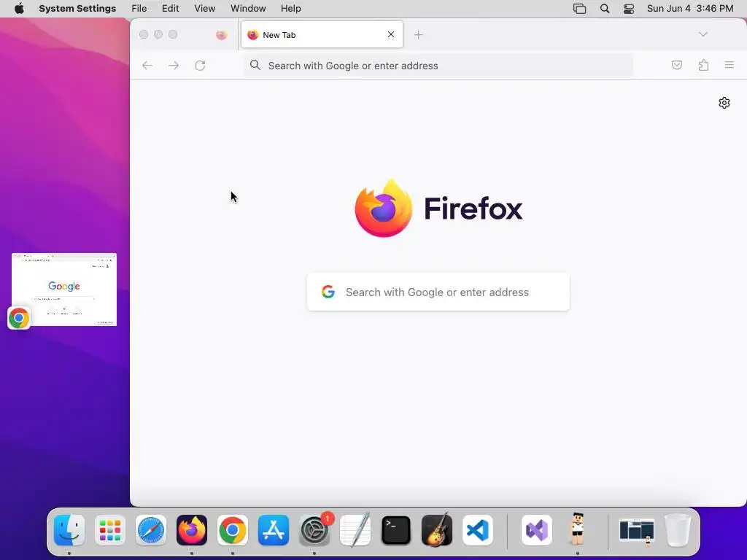747x560 pixels.
Task: Reload the page in Firefox
Action: point(200,66)
